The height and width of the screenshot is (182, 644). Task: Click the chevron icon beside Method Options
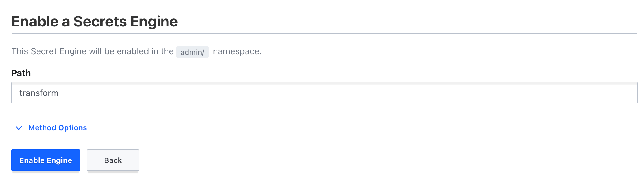(x=19, y=128)
